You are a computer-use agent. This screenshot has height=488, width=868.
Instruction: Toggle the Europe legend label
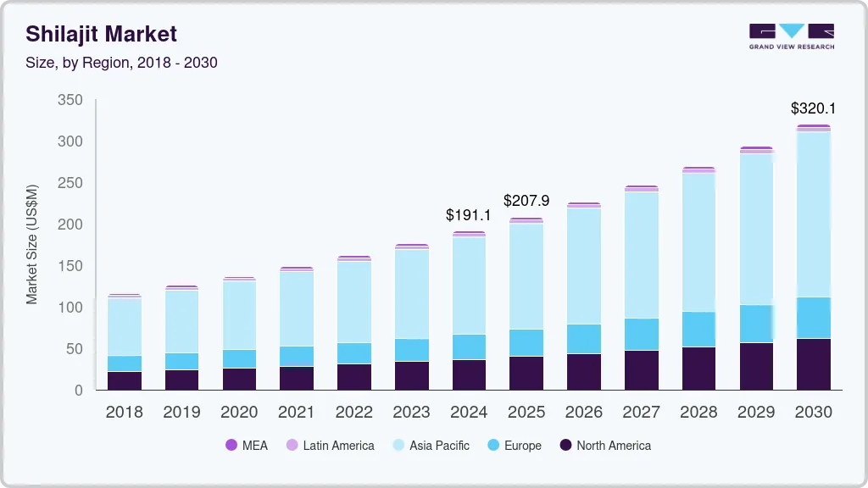[x=522, y=445]
